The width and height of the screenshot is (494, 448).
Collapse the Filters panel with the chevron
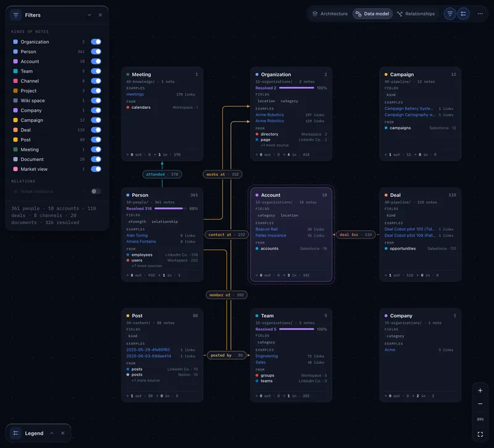coord(90,15)
